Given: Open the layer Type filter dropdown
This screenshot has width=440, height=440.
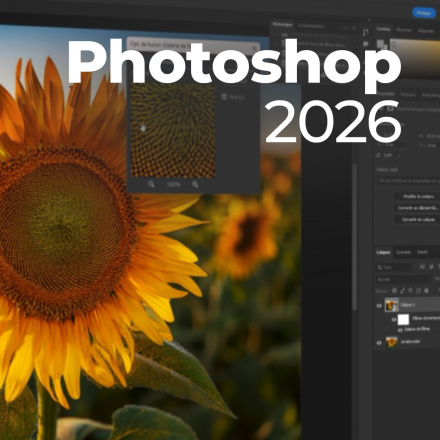Looking at the screenshot, I should [394, 267].
